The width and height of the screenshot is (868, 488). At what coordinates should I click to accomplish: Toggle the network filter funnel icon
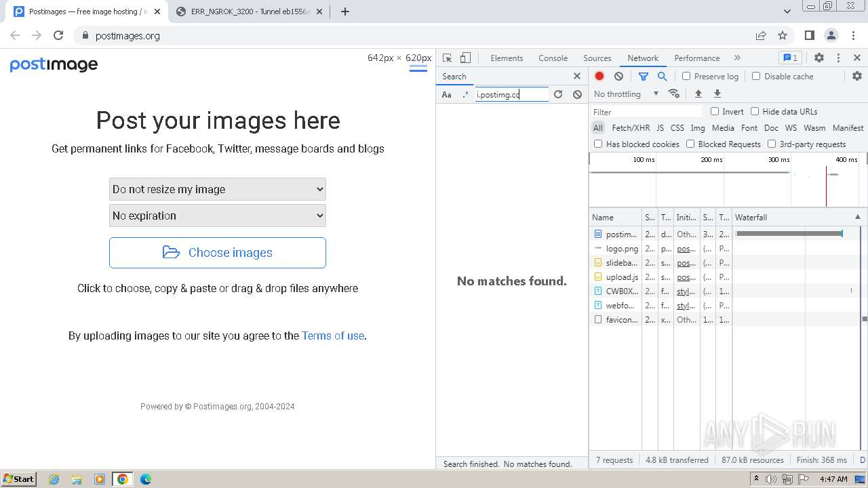pos(644,77)
